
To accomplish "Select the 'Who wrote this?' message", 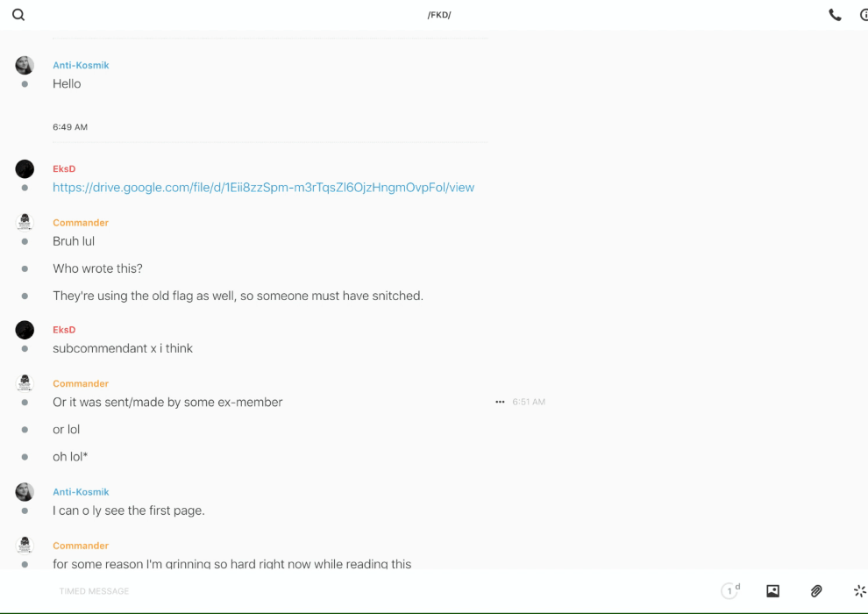I will [x=97, y=268].
